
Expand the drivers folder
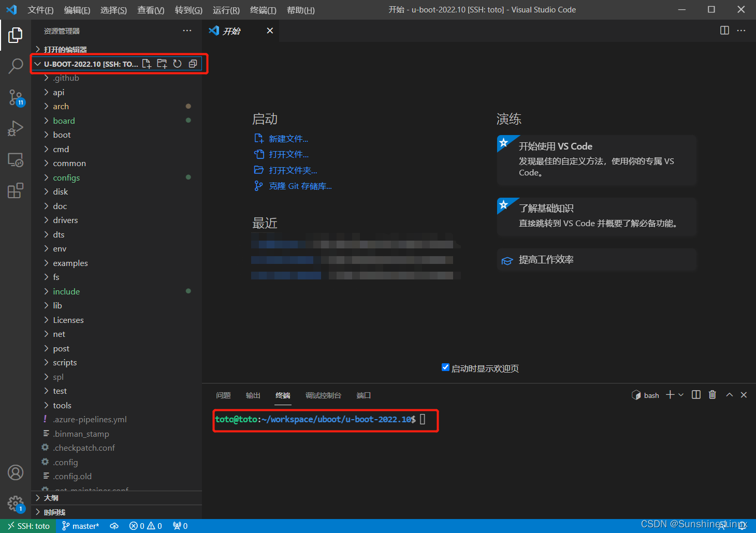[117, 220]
